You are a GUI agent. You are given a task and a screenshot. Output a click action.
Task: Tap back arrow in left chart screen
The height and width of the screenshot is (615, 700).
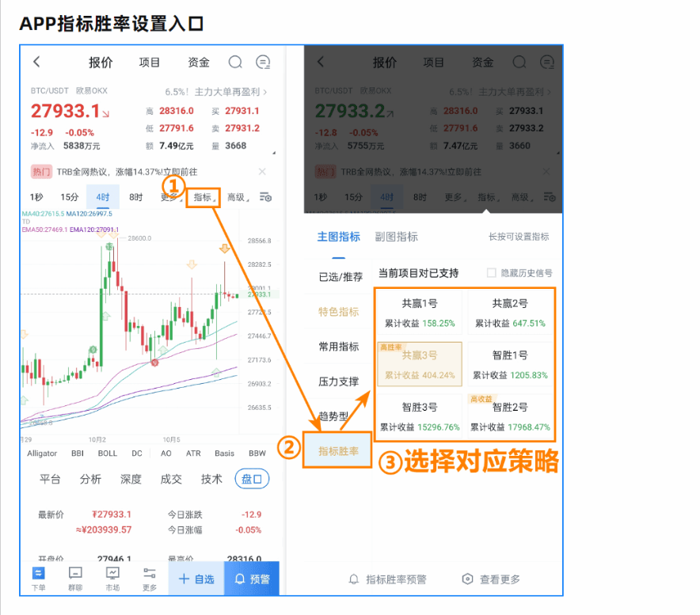point(37,62)
